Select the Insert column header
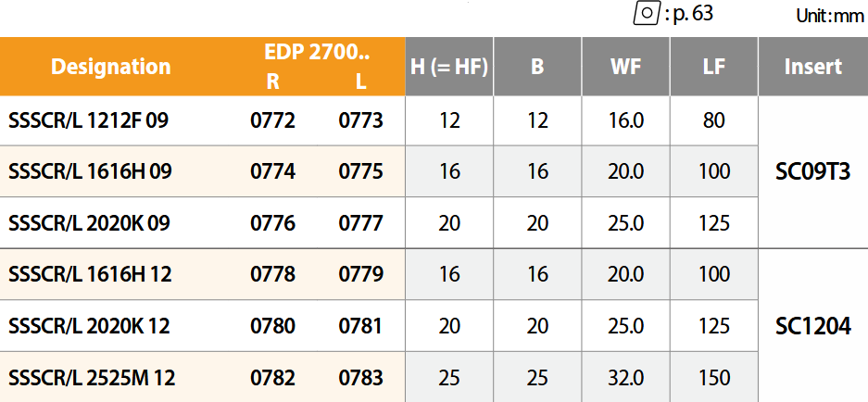Image resolution: width=868 pixels, height=402 pixels. tap(812, 67)
